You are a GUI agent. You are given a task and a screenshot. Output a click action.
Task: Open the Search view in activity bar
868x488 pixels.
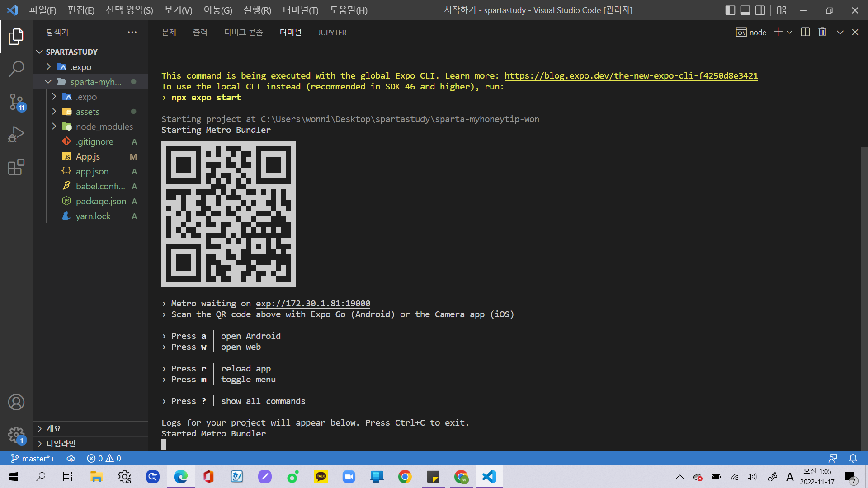(16, 69)
